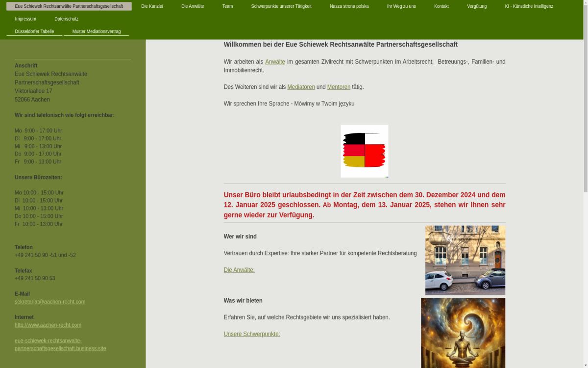This screenshot has width=588, height=368.
Task: Open the Vergütung menu entry
Action: [x=477, y=6]
